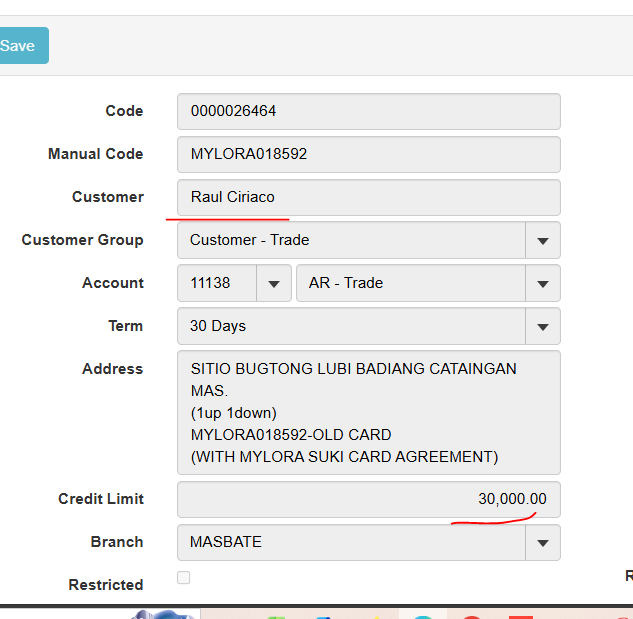This screenshot has width=633, height=619.
Task: Expand the account number 11138 dropdown arrow
Action: [274, 283]
